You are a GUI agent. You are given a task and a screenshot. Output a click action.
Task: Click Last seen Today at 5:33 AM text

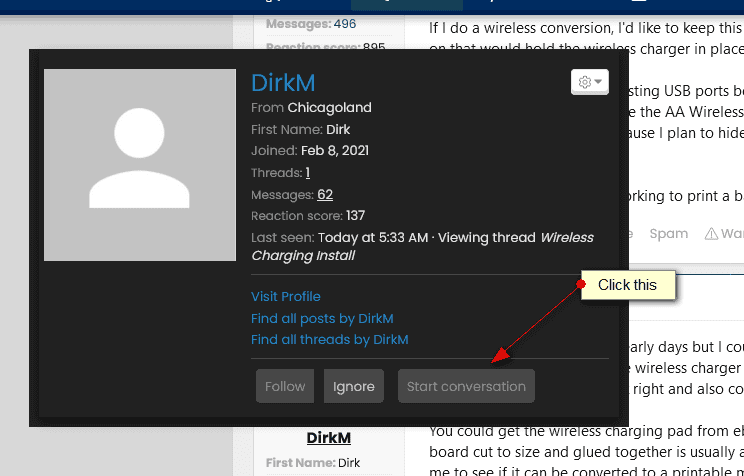pos(339,237)
